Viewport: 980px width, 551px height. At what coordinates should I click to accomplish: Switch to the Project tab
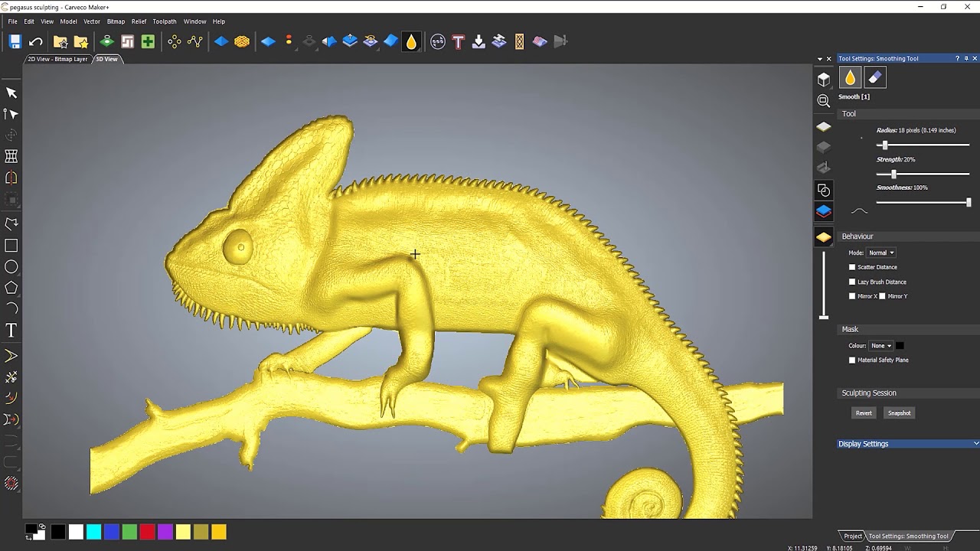pos(852,536)
